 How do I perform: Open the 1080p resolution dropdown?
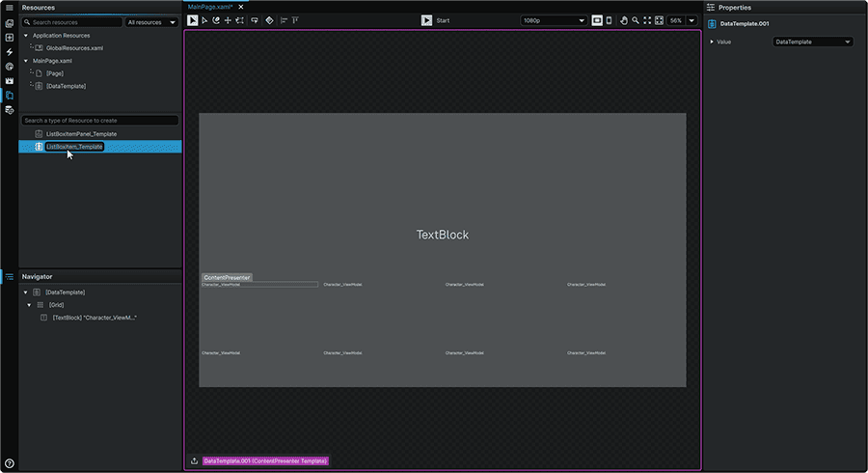(553, 20)
